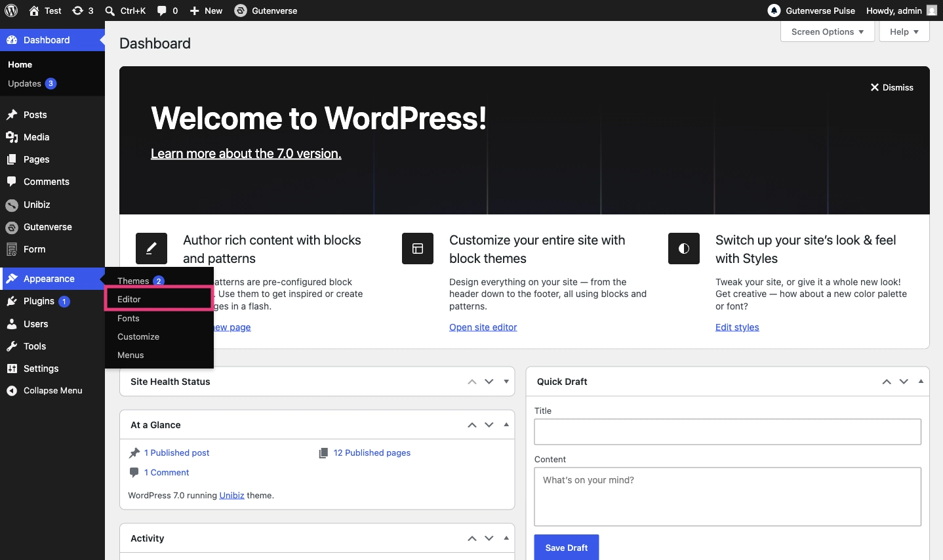The height and width of the screenshot is (560, 943).
Task: Follow the Open site editor link
Action: pos(483,327)
